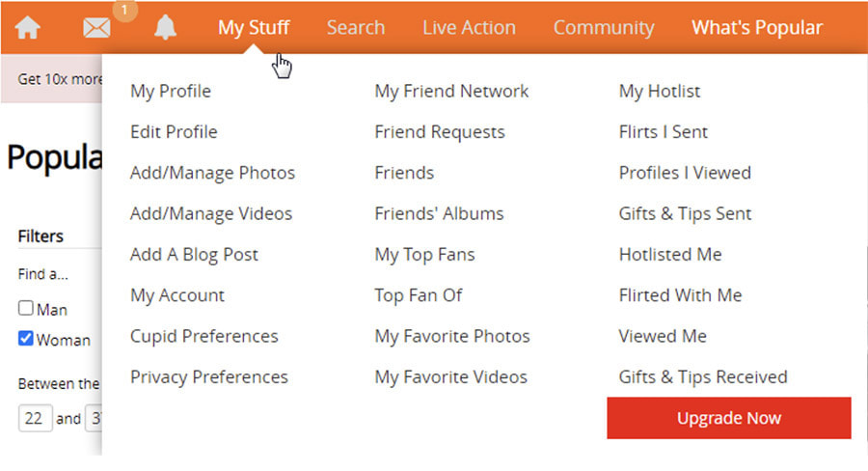Open My Favorite Videos
The image size is (868, 471).
coord(450,376)
